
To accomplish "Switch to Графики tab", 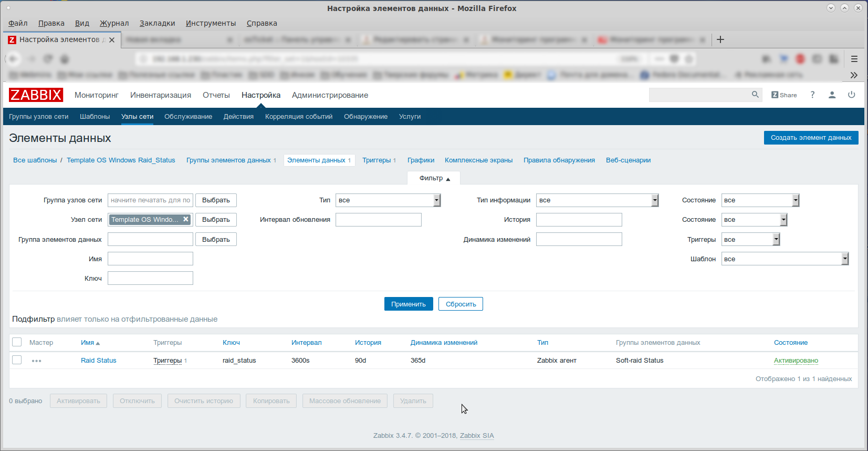I will tap(421, 160).
